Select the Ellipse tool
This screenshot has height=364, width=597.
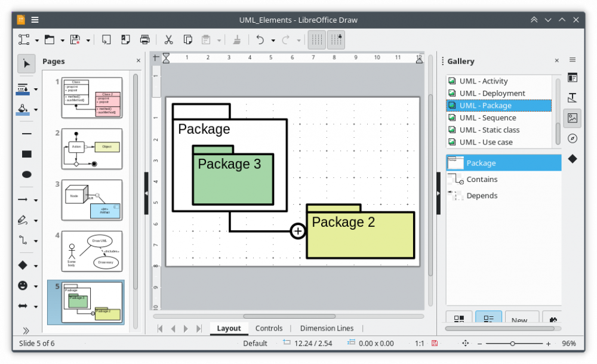point(27,174)
